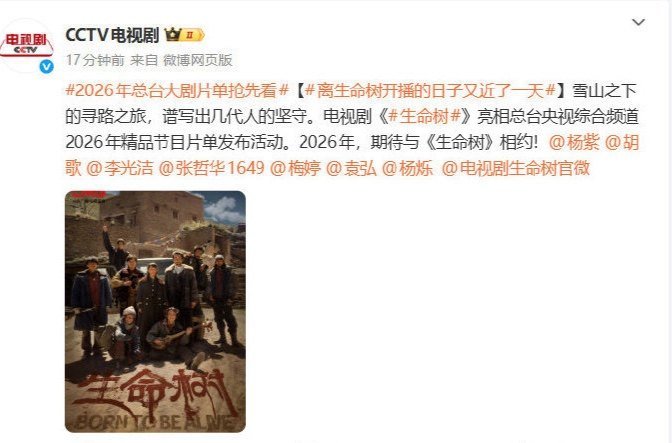The height and width of the screenshot is (443, 672).
Task: Visit the @电视剧生命树官微 mention
Action: coord(516,168)
